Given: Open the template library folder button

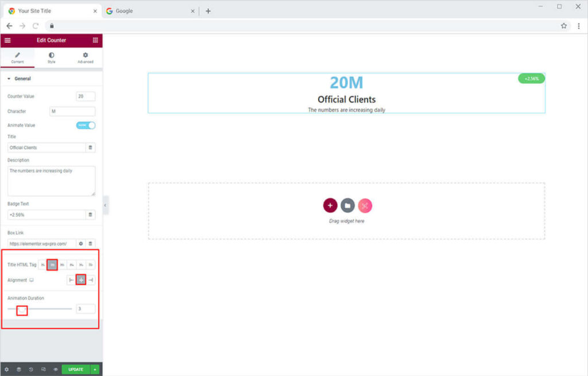Looking at the screenshot, I should 347,206.
